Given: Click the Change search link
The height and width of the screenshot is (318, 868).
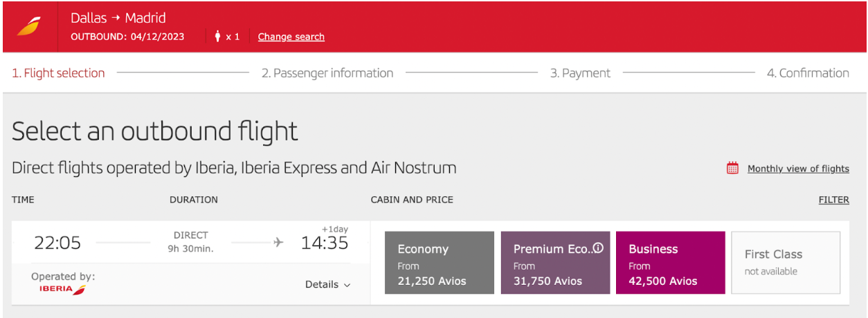Looking at the screenshot, I should tap(291, 37).
